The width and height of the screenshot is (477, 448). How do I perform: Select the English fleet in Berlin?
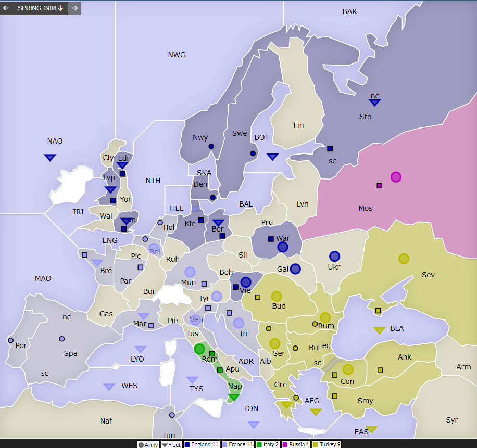218,223
